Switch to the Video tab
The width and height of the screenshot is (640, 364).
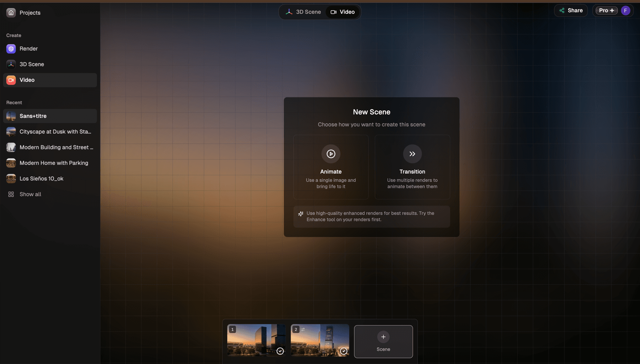coord(343,12)
